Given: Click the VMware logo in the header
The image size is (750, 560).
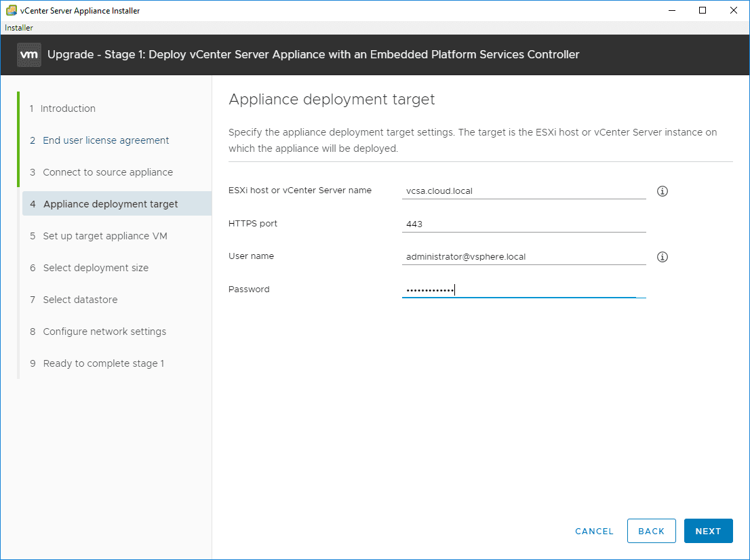Looking at the screenshot, I should 28,54.
